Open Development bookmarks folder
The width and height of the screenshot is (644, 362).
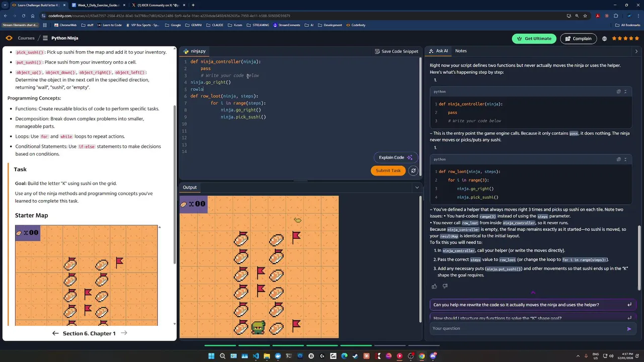click(330, 25)
